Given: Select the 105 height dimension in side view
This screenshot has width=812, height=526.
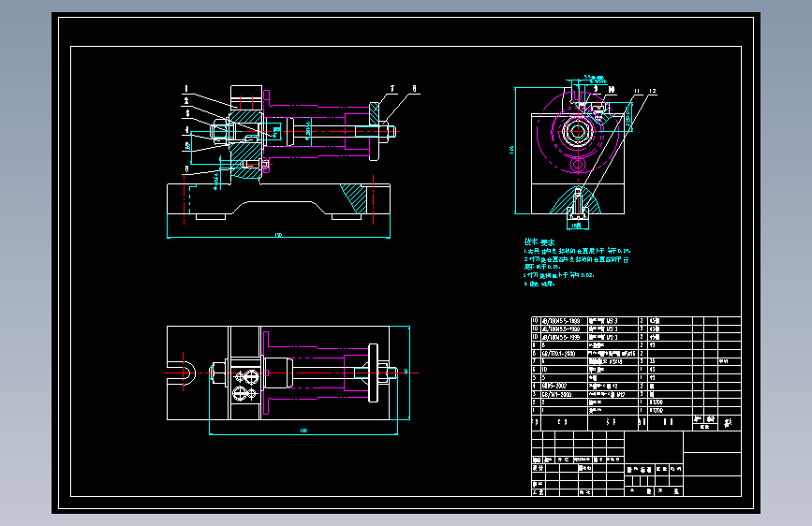Looking at the screenshot, I should [511, 150].
